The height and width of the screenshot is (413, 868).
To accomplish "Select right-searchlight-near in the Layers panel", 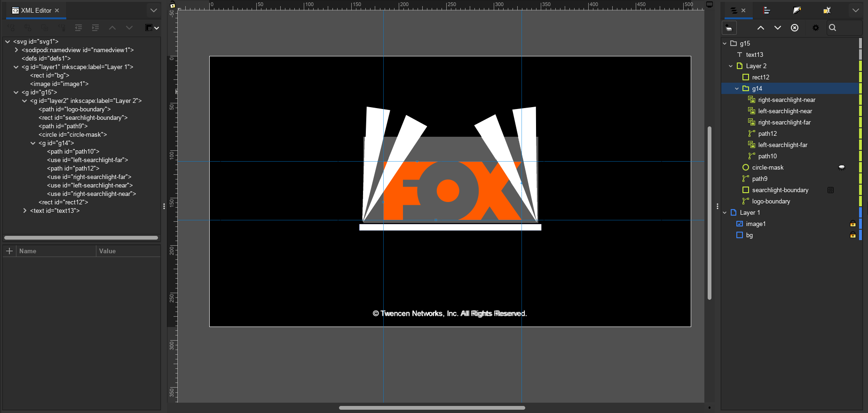I will pyautogui.click(x=787, y=100).
